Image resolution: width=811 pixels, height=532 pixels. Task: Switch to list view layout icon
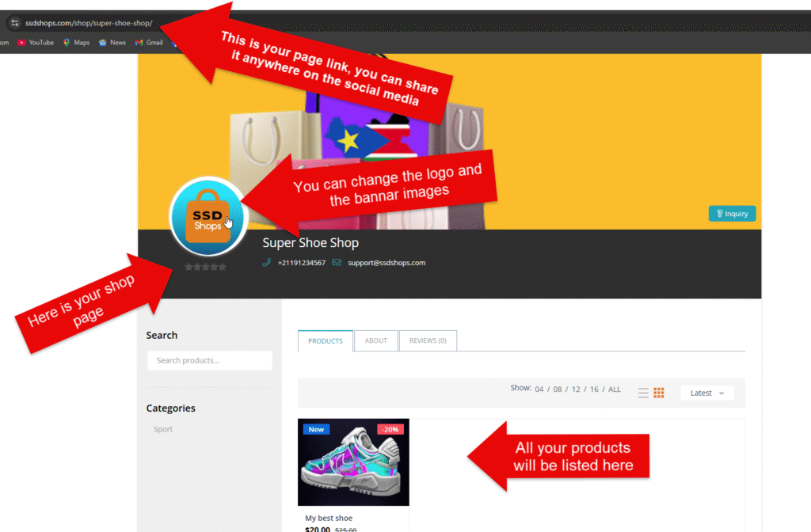point(643,393)
